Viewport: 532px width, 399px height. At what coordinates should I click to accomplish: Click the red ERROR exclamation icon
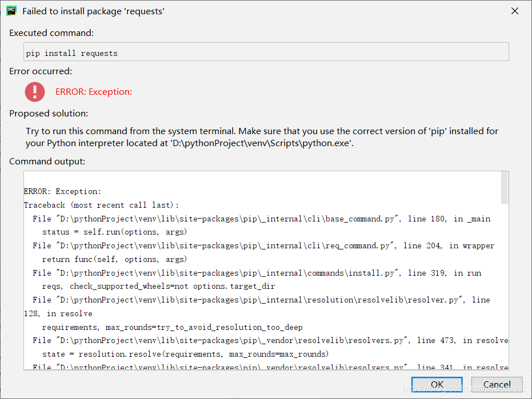click(x=35, y=92)
